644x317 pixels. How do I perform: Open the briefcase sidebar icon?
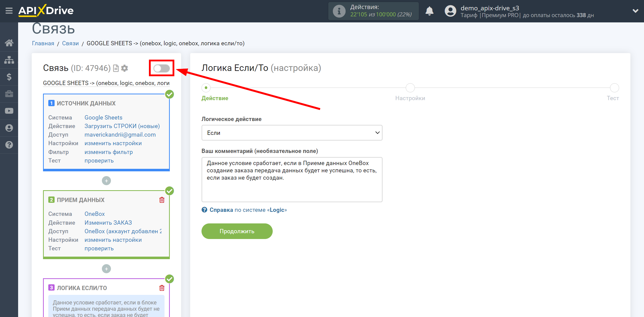point(9,94)
